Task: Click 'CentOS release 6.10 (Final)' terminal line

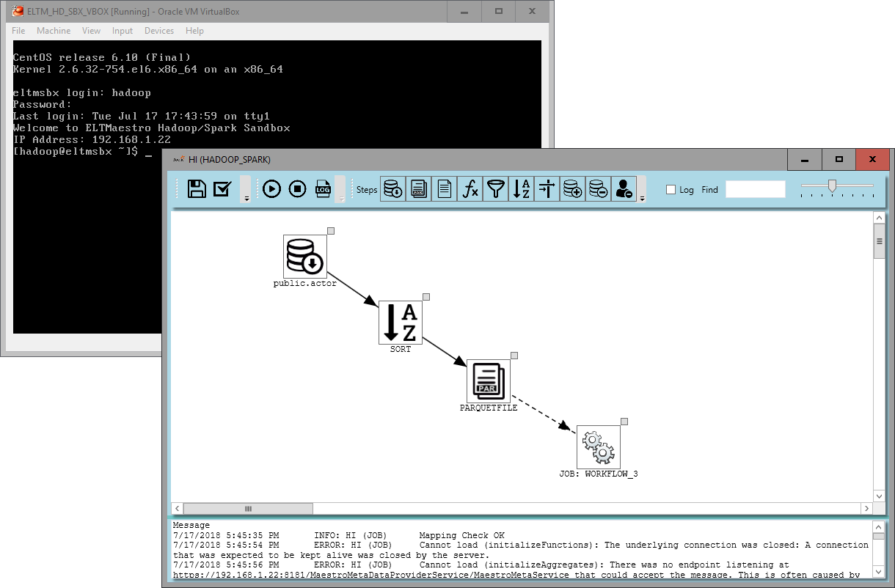Action: (102, 57)
